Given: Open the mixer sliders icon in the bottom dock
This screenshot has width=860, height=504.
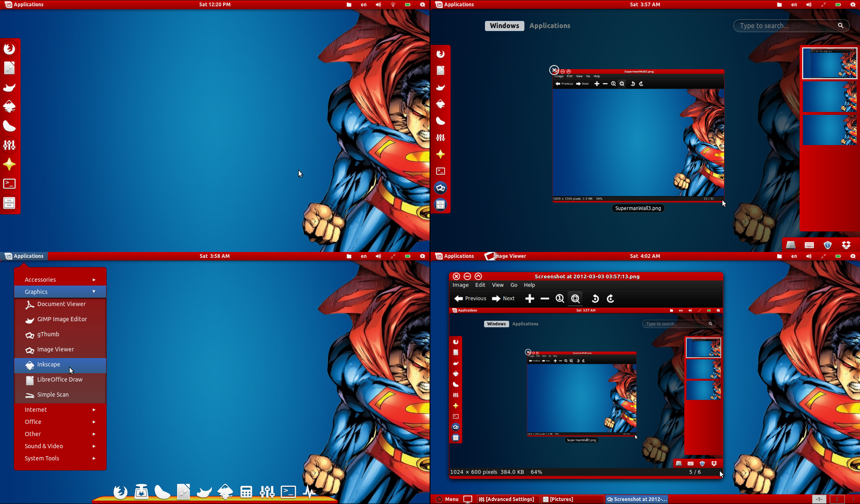Looking at the screenshot, I should click(267, 492).
